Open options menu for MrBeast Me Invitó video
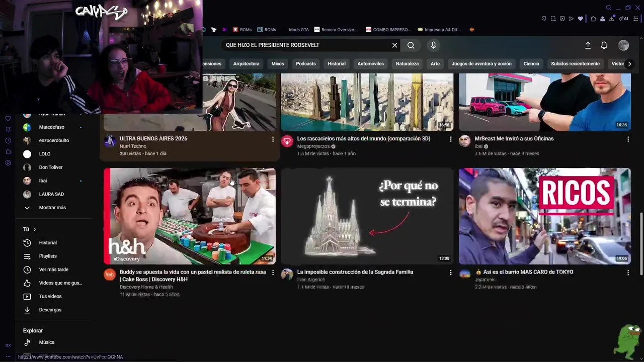 (628, 139)
